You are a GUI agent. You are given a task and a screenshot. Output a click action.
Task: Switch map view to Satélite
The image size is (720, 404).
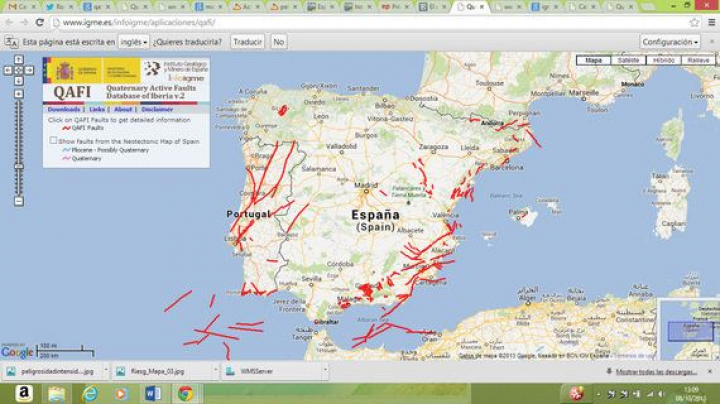pos(628,60)
